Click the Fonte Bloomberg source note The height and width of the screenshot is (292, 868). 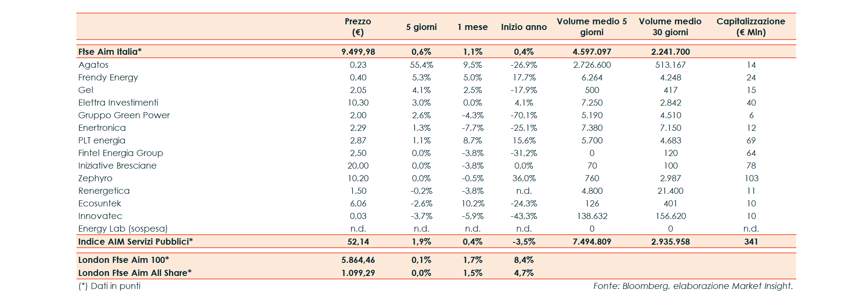(x=693, y=286)
